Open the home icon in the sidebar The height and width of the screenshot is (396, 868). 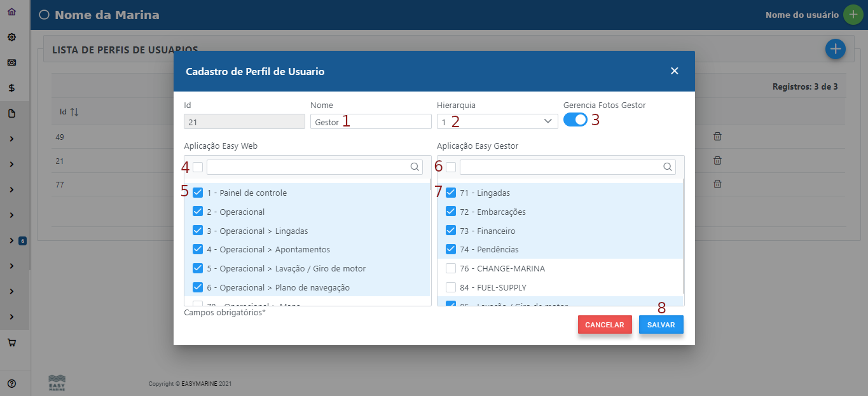11,11
